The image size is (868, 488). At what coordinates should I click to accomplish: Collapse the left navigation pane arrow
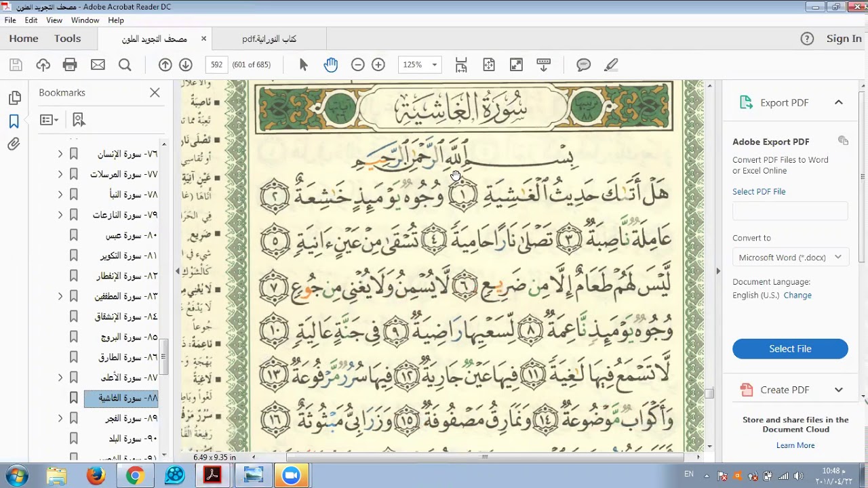pos(178,271)
